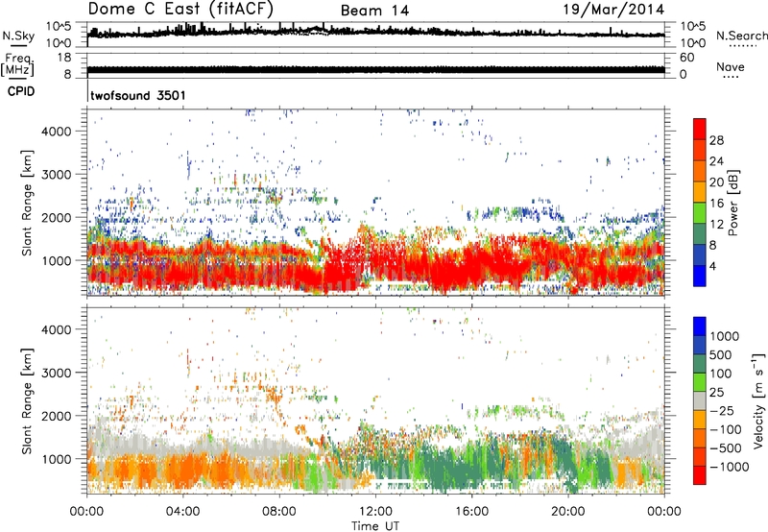Image resolution: width=768 pixels, height=532 pixels.
Task: Click the '1000' tick on velocity colorbar
Action: [725, 336]
